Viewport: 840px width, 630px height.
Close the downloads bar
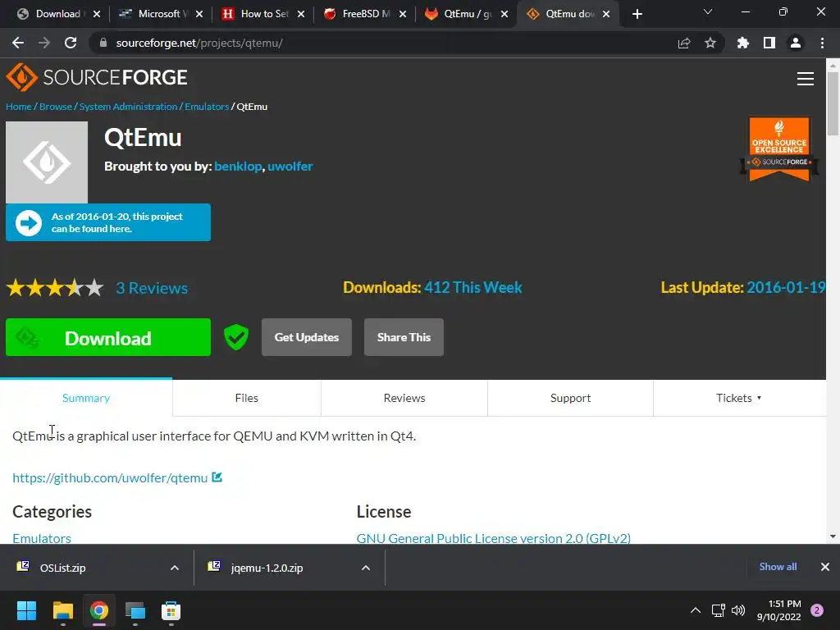pos(825,567)
